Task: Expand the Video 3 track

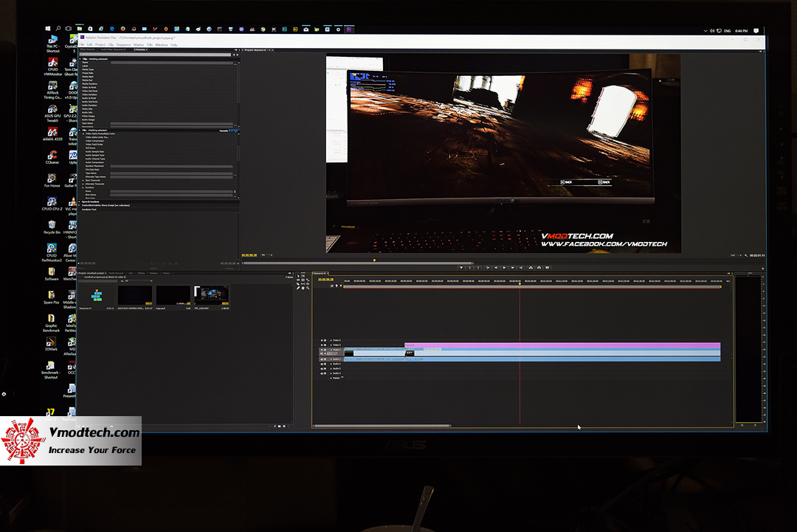Action: (x=331, y=340)
